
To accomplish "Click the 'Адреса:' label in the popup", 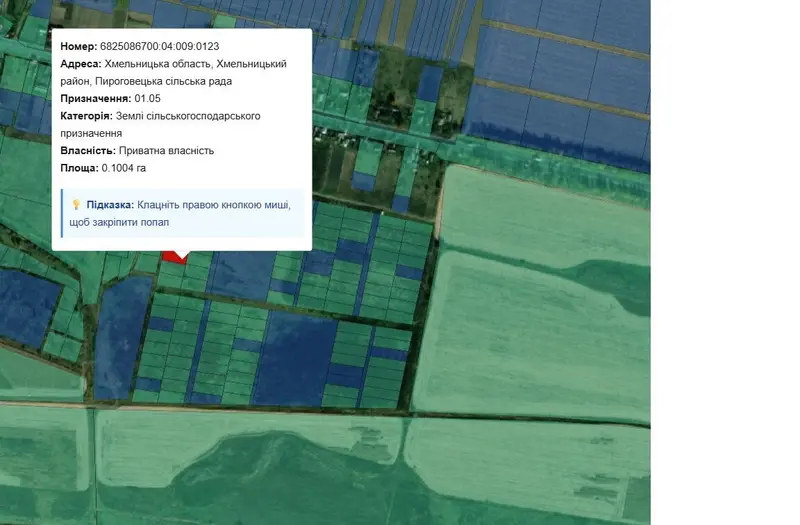I will pyautogui.click(x=81, y=64).
